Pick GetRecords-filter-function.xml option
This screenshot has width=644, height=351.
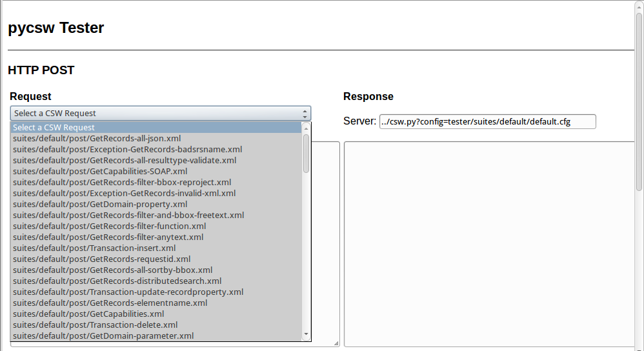coord(156,226)
